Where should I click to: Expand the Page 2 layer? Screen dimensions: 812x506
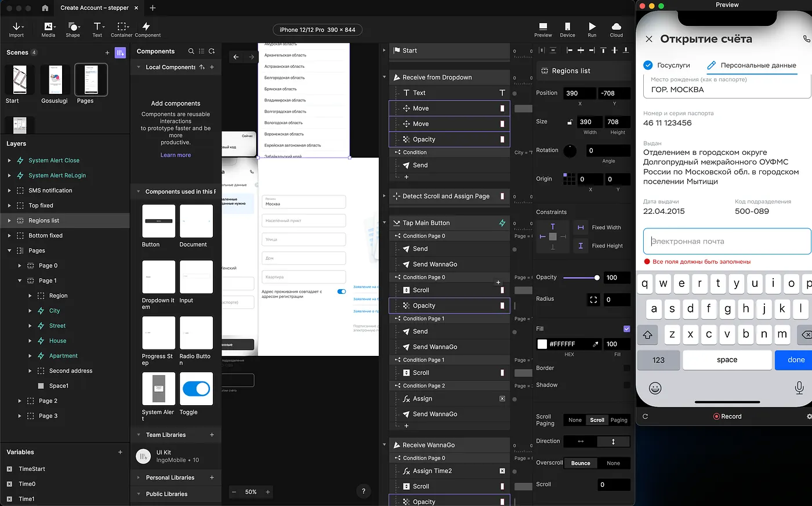20,401
